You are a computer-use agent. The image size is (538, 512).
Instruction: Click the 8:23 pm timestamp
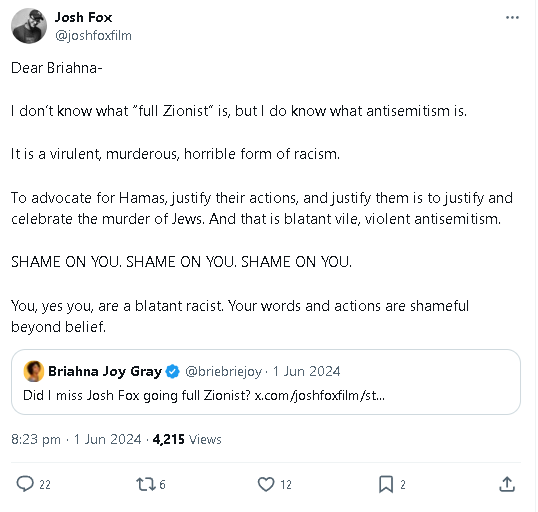[x=36, y=439]
